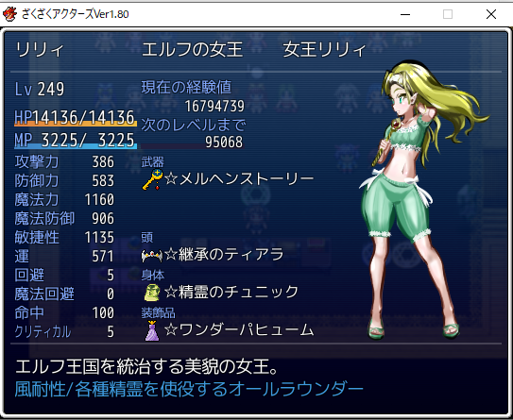Click the クリティカル stat label

pos(43,331)
